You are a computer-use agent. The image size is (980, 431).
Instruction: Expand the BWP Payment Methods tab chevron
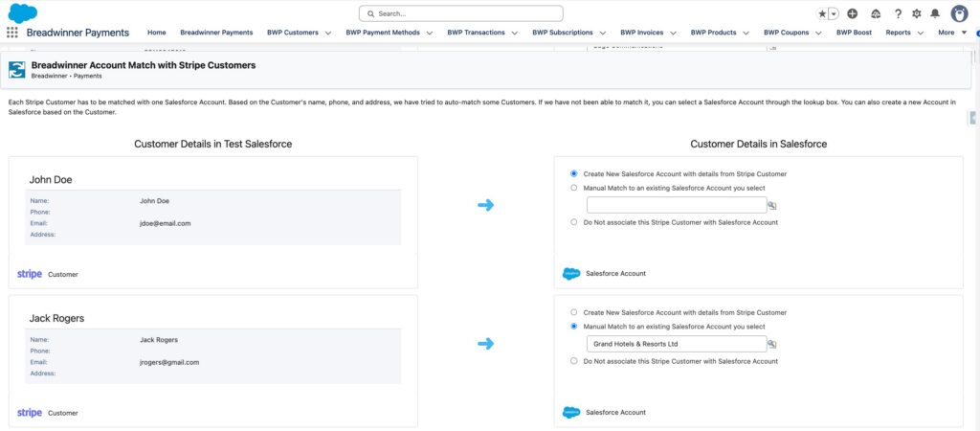430,34
